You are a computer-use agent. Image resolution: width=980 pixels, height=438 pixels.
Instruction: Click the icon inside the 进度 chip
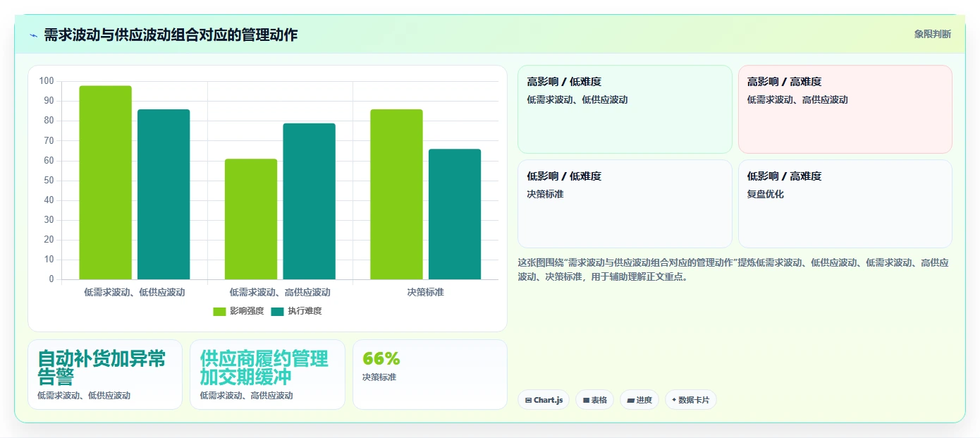click(x=630, y=400)
